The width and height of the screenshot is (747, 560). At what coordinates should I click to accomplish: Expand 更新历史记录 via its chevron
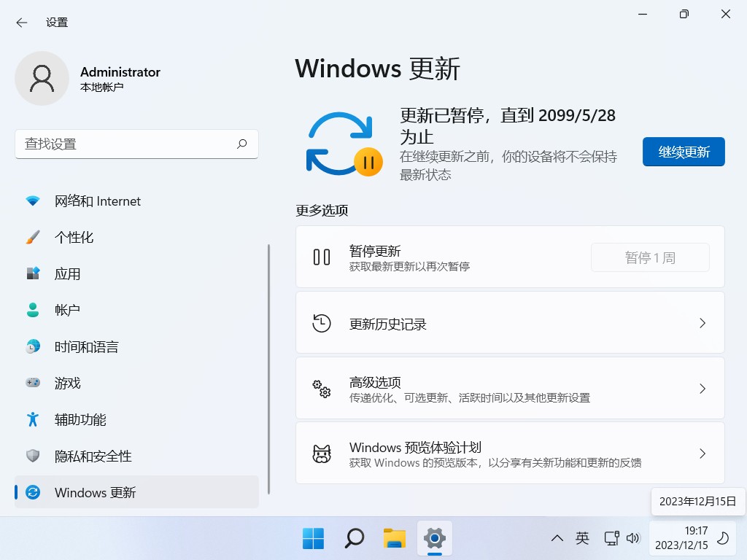703,323
